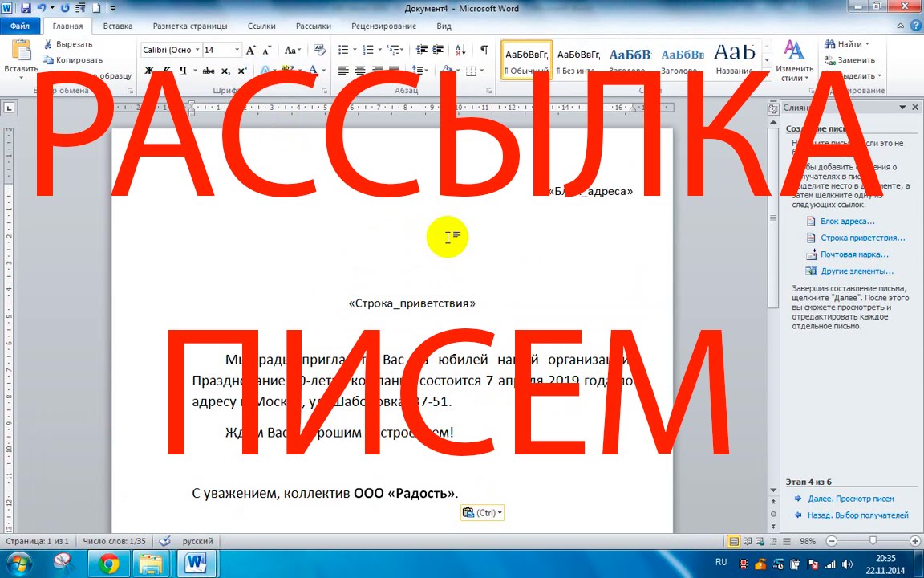The height and width of the screenshot is (578, 924).
Task: Switch to the Вид tab
Action: click(444, 26)
